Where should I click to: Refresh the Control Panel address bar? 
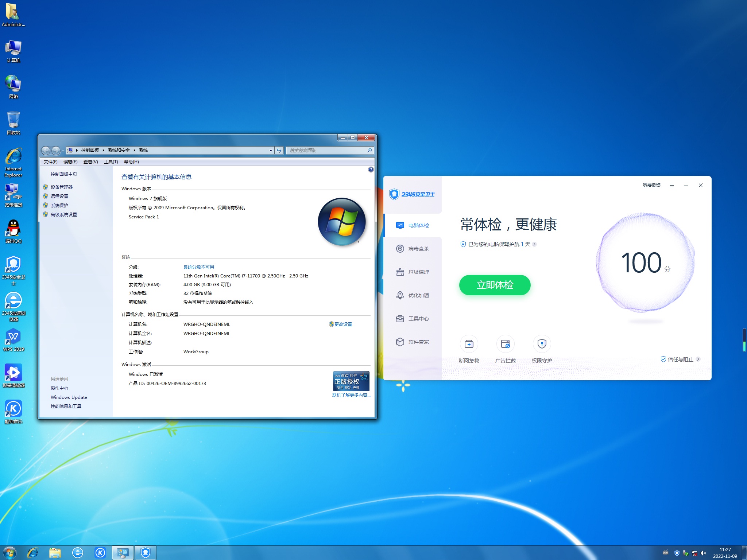pyautogui.click(x=279, y=150)
